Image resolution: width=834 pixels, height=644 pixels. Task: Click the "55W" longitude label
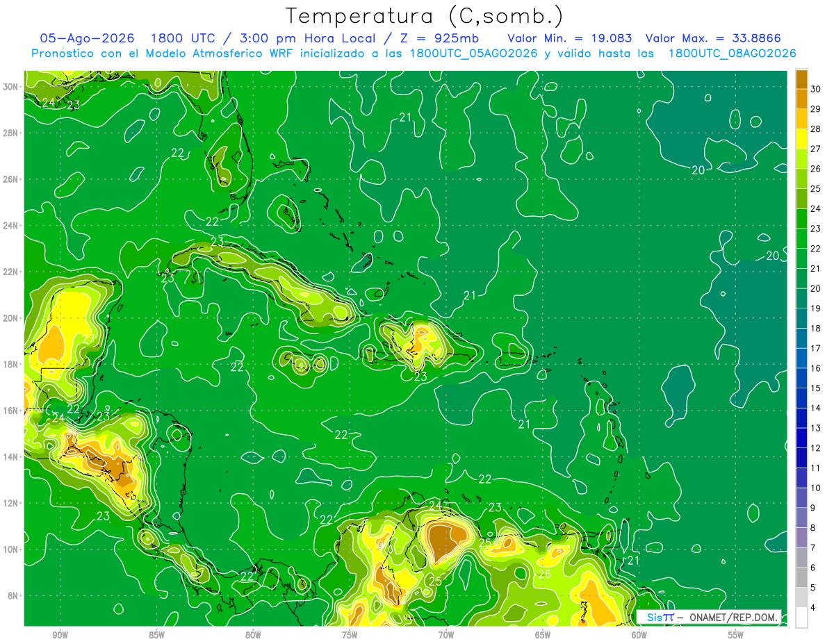tap(736, 634)
